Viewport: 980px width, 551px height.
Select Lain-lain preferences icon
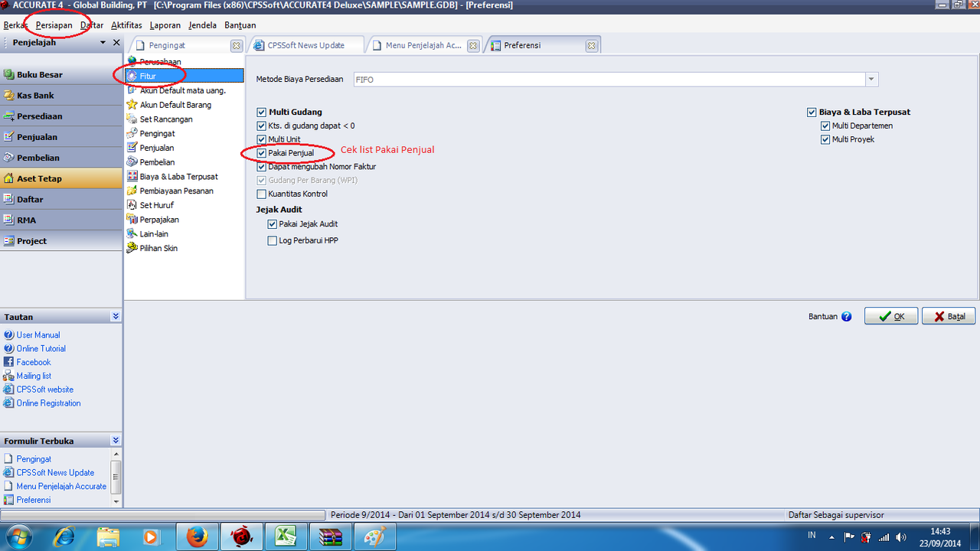pyautogui.click(x=132, y=234)
